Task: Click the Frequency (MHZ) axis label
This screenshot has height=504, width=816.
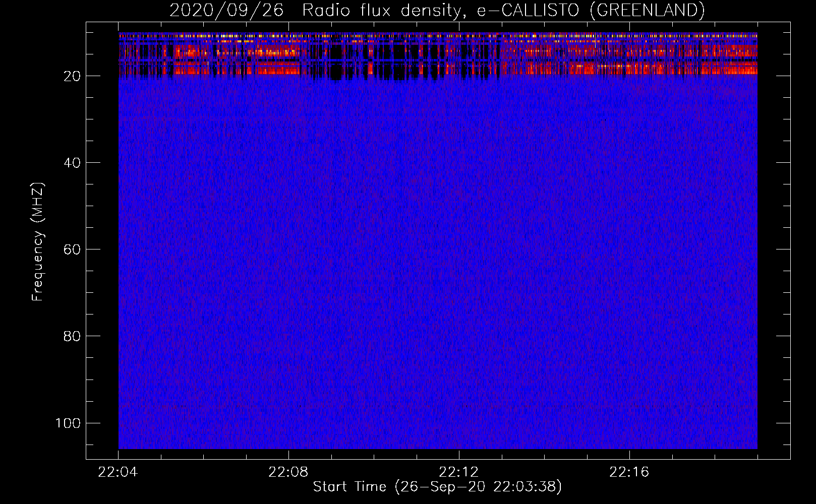Action: click(x=38, y=242)
